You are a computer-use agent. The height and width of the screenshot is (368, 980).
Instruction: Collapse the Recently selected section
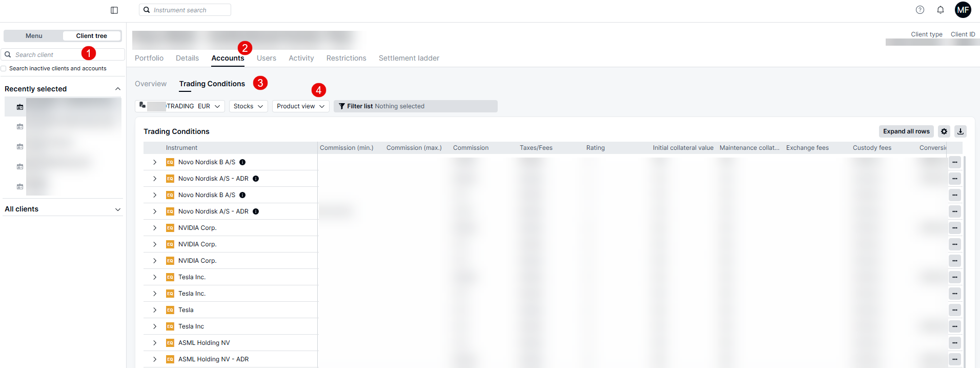coord(117,89)
